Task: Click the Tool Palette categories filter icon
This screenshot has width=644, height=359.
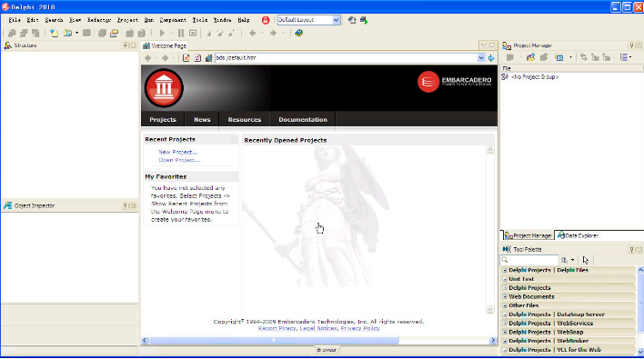Action: click(565, 260)
